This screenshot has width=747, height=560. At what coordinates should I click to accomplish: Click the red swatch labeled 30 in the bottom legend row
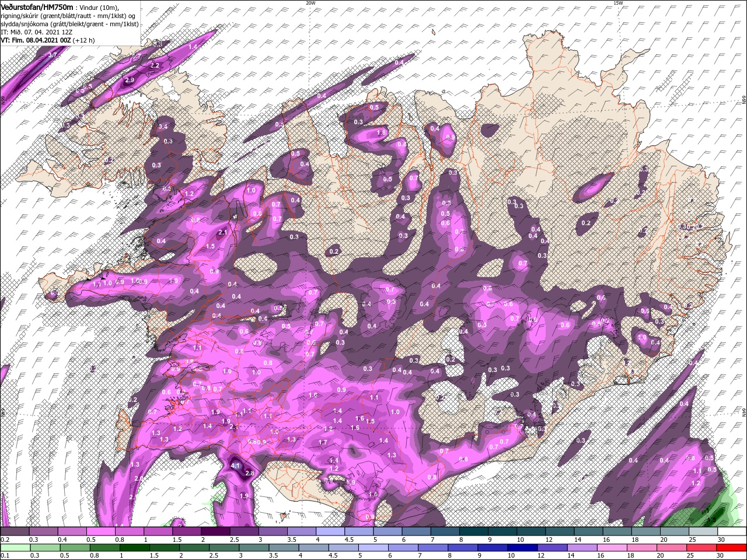pos(732,548)
